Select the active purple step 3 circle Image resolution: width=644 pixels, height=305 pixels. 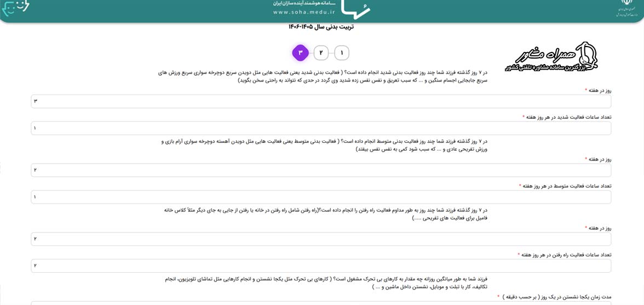point(300,53)
